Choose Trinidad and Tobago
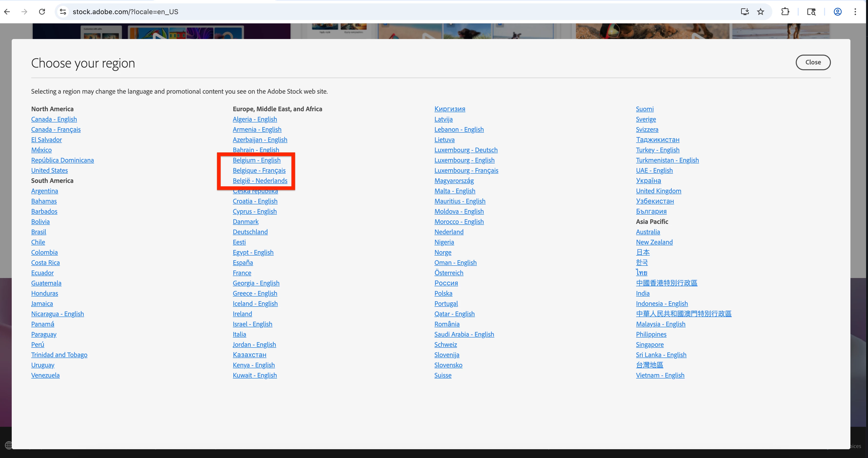This screenshot has height=458, width=868. [x=59, y=355]
